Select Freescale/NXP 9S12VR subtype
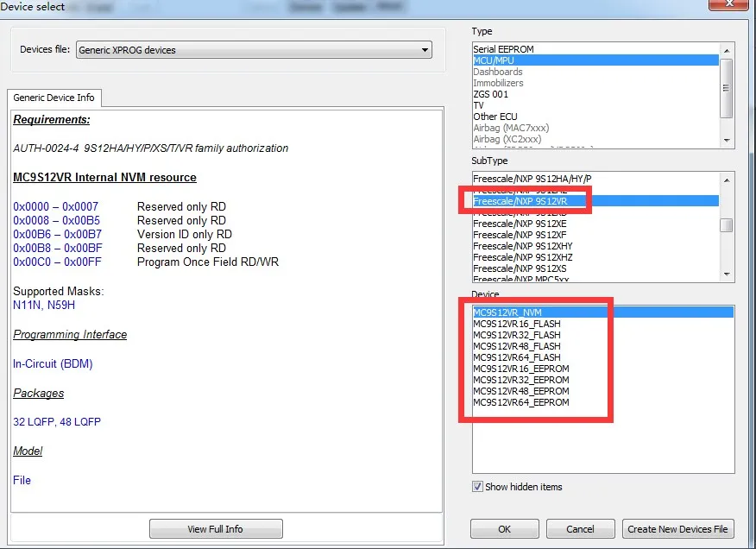Screen dimensions: 756x549 tap(595, 201)
